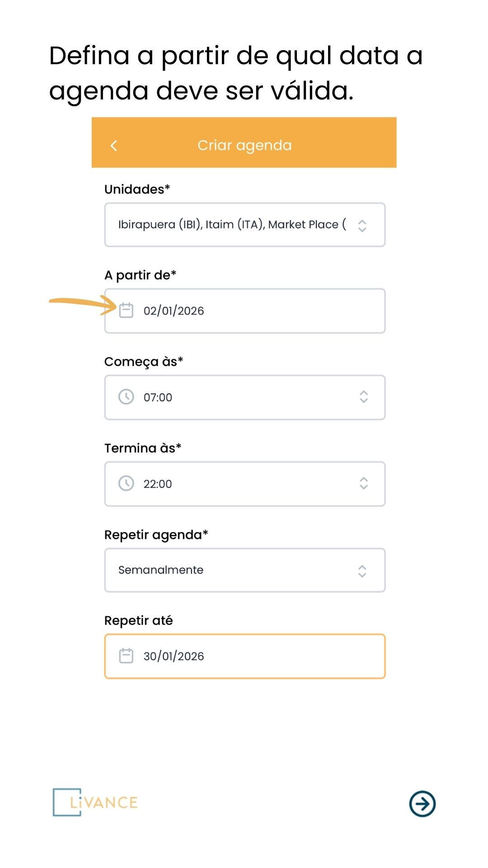Tap the circled next arrow icon
The height and width of the screenshot is (868, 488).
point(422,804)
